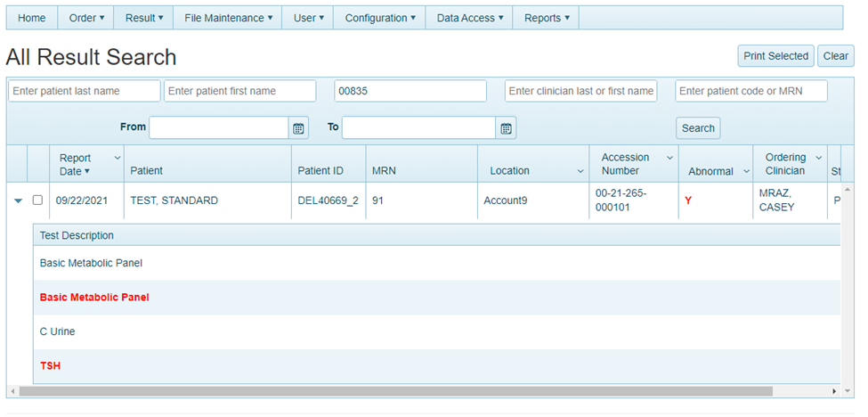Screen dimensions: 868x417
Task: Open the Reports menu
Action: click(547, 18)
